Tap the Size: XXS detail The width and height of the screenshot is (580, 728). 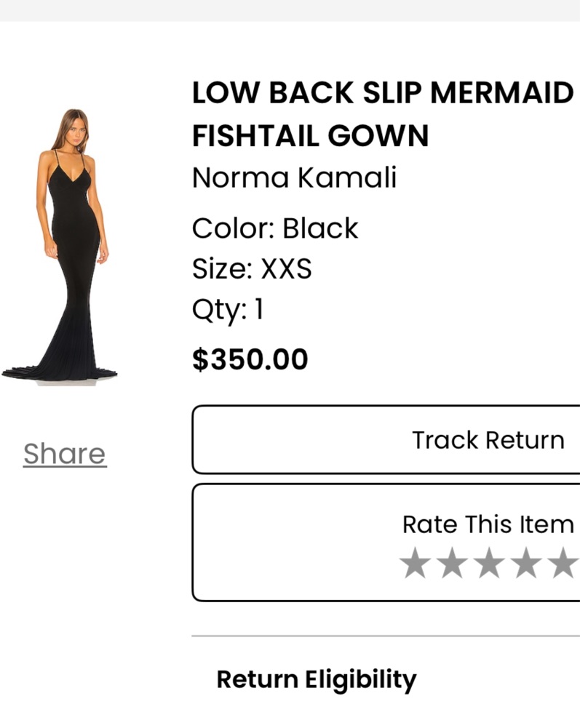coord(252,269)
